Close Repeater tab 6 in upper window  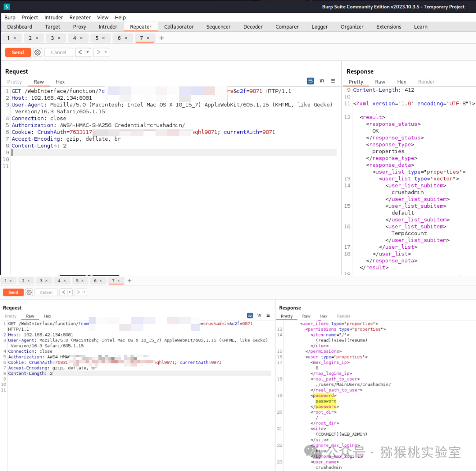(126, 38)
